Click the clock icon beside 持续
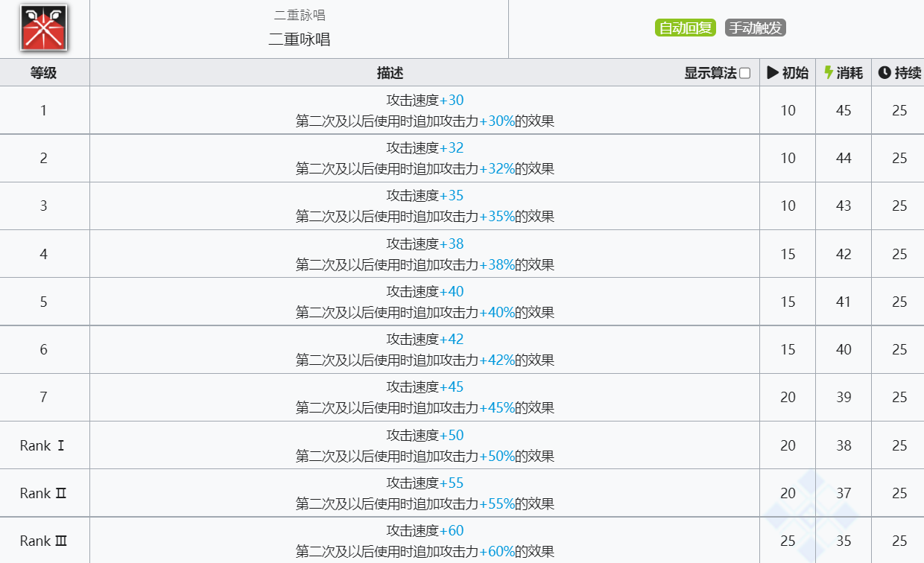Viewport: 924px width, 563px height. point(885,73)
